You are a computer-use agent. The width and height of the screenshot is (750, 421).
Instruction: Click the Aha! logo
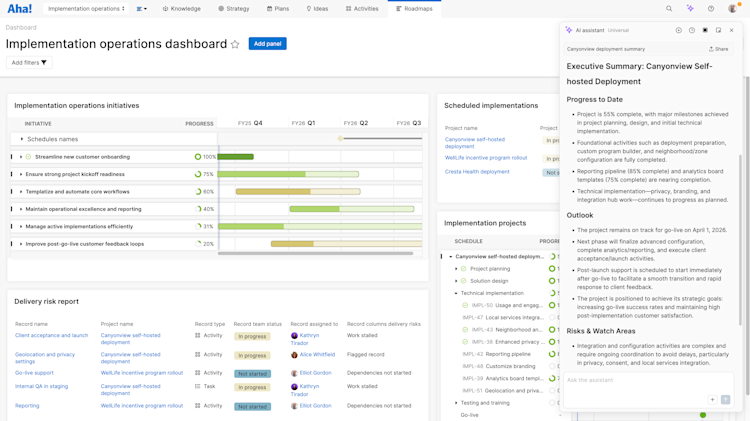click(20, 9)
